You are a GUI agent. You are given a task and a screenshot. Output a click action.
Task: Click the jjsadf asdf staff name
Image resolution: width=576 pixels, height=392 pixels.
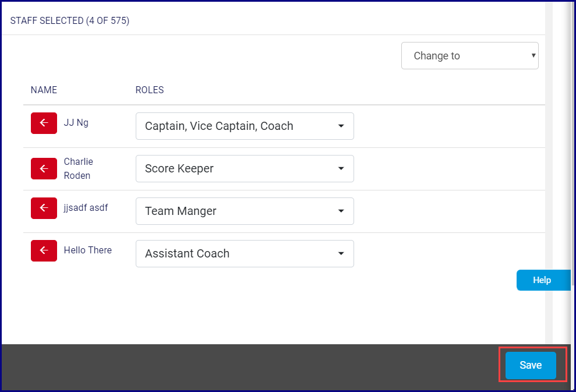tap(86, 207)
